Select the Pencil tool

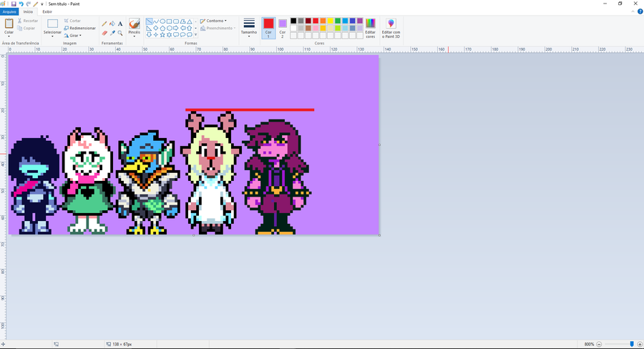(104, 24)
